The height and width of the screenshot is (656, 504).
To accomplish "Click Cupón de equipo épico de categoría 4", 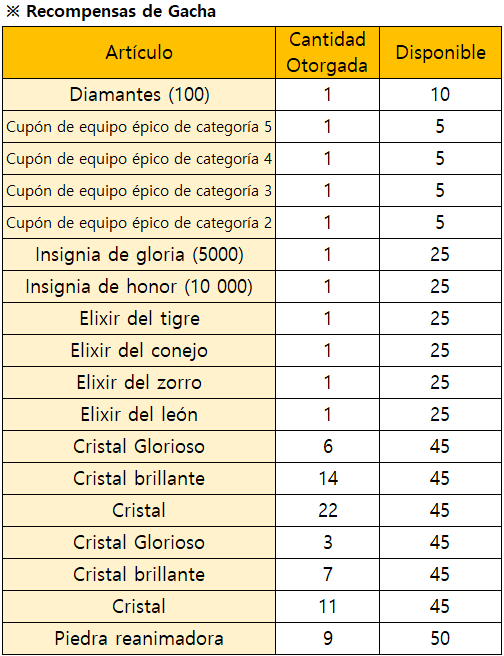I will coord(139,159).
